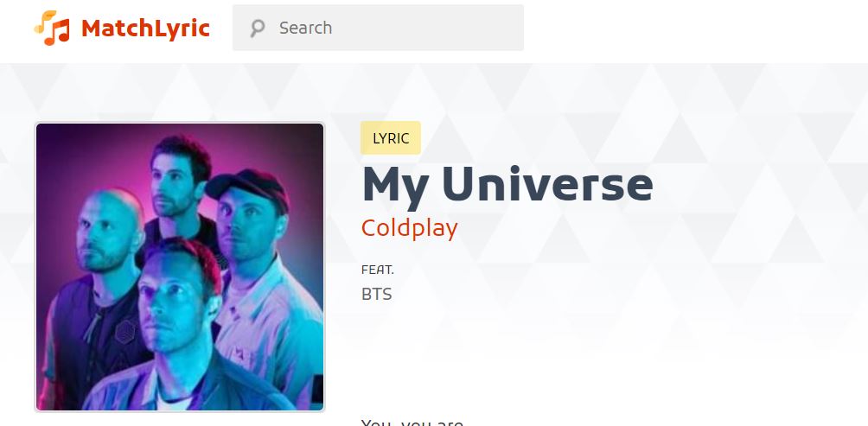Click the magnifying glass search icon
This screenshot has width=868, height=426.
(x=257, y=28)
